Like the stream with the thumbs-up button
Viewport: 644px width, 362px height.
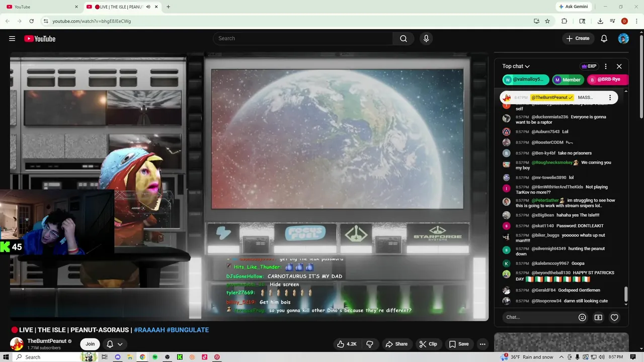(x=347, y=344)
